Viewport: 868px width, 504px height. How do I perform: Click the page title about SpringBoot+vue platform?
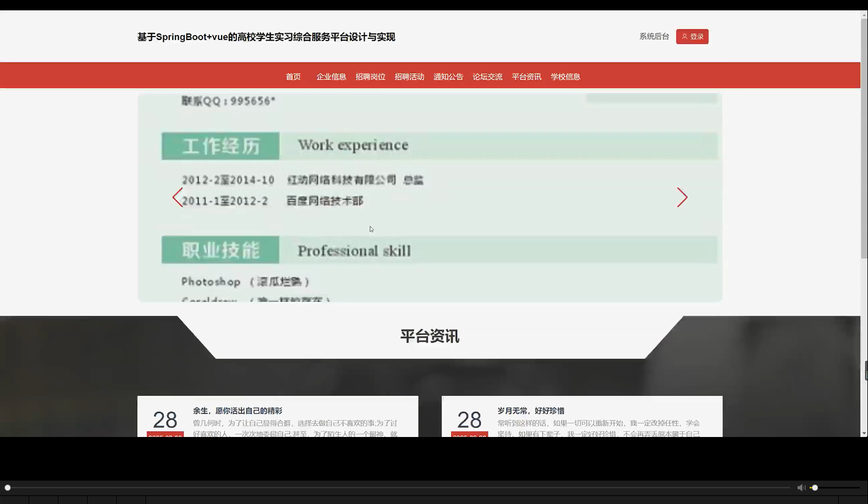point(266,37)
